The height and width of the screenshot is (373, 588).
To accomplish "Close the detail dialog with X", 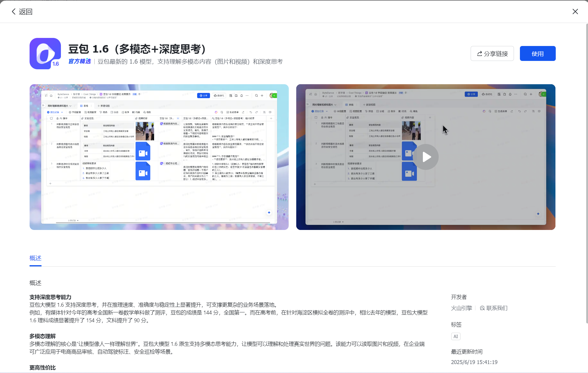I will tap(575, 12).
